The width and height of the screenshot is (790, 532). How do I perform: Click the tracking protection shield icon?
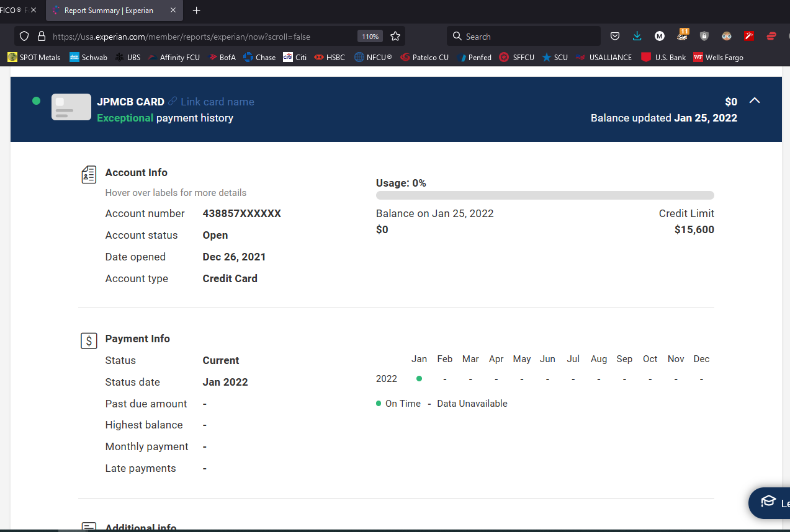tap(25, 37)
